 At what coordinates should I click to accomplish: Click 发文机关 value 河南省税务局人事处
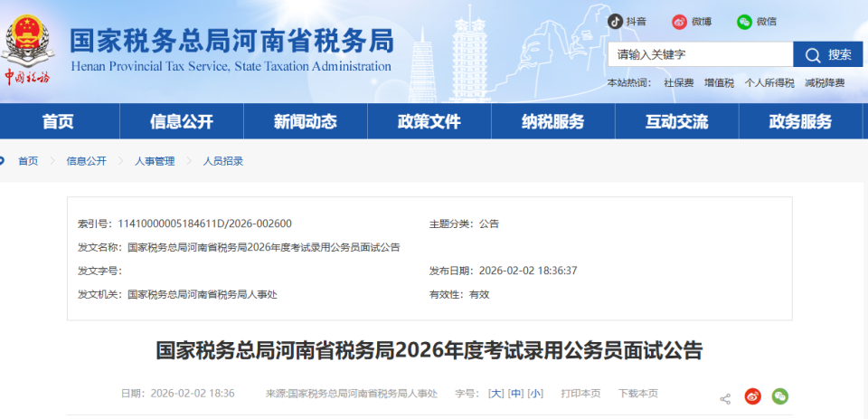[202, 294]
